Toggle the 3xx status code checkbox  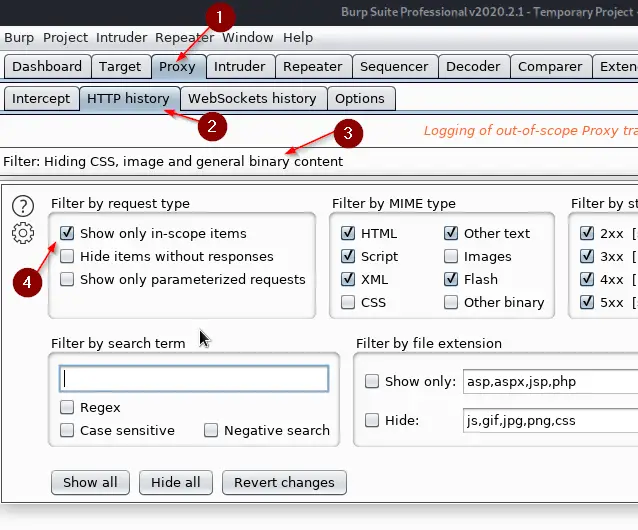587,256
